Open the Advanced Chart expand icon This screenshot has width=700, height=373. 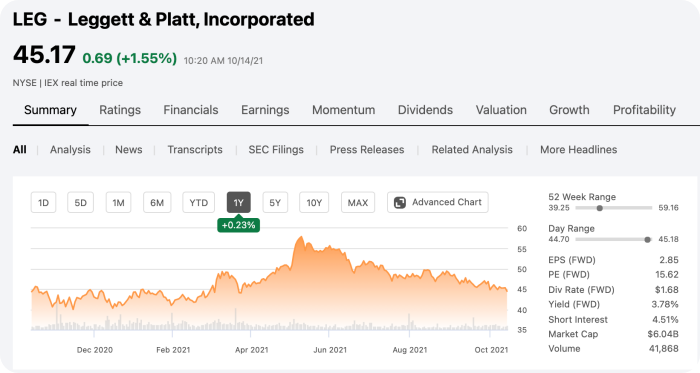tap(400, 203)
